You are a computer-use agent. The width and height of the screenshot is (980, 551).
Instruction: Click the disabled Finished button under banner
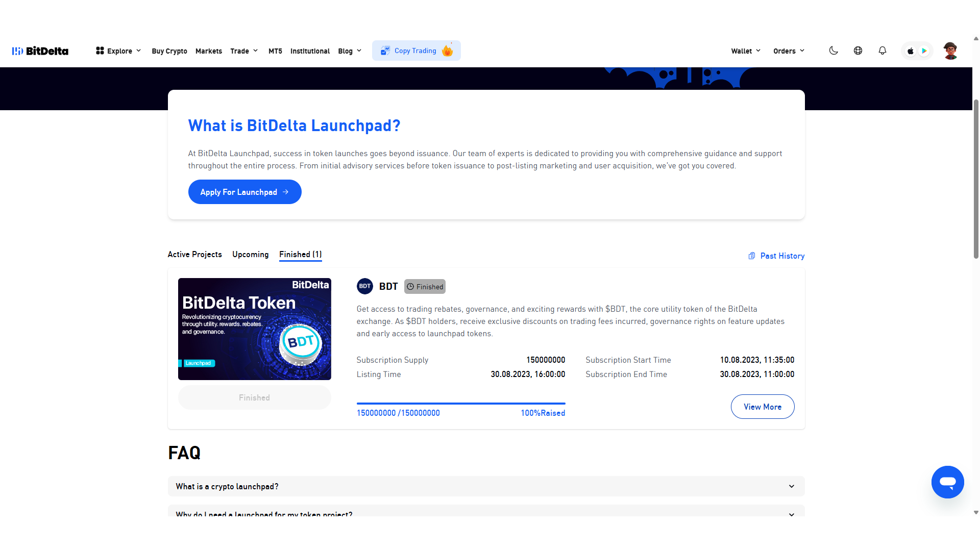[x=255, y=397]
